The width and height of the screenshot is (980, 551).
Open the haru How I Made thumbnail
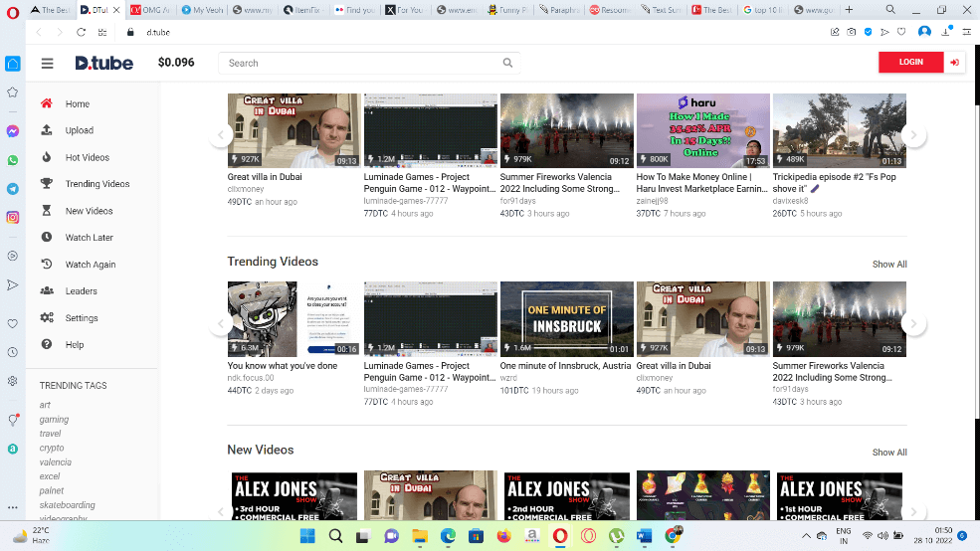pos(703,130)
